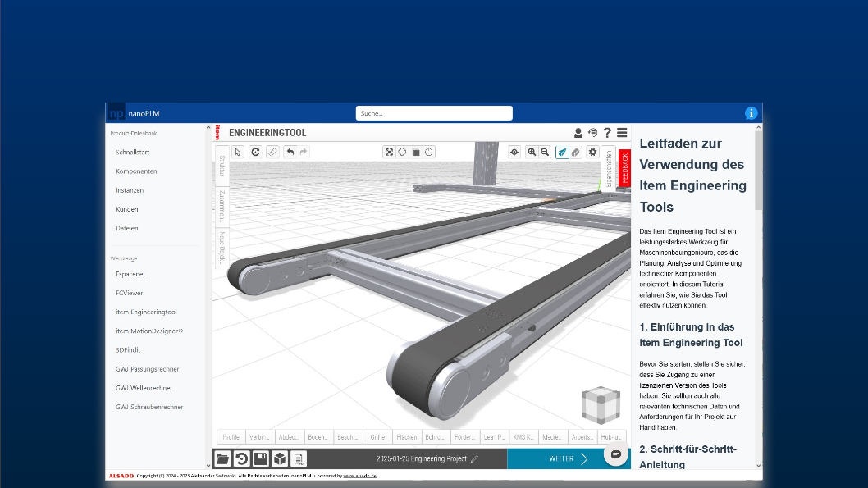868x488 pixels.
Task: Open the Espacenet tool link
Action: click(130, 274)
